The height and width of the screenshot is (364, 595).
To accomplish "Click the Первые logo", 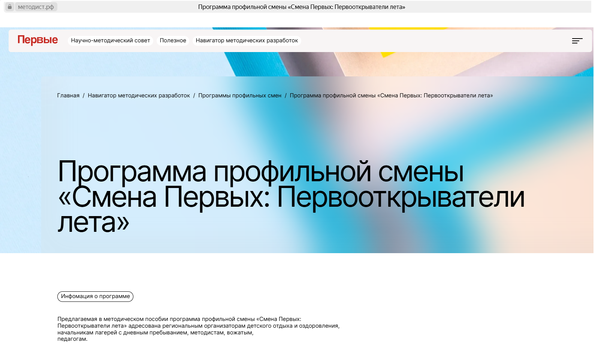I will click(37, 40).
